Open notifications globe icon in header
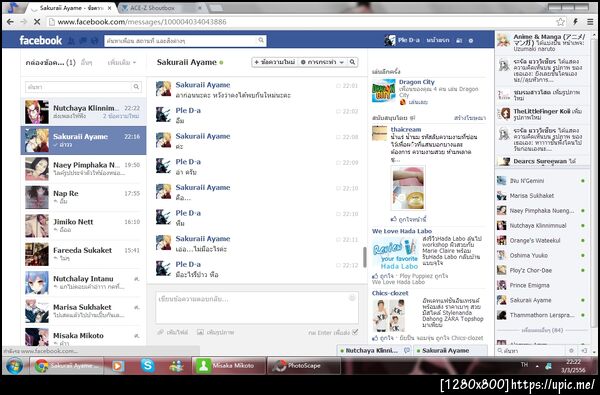Viewport: 600px width, 395px height. [94, 40]
